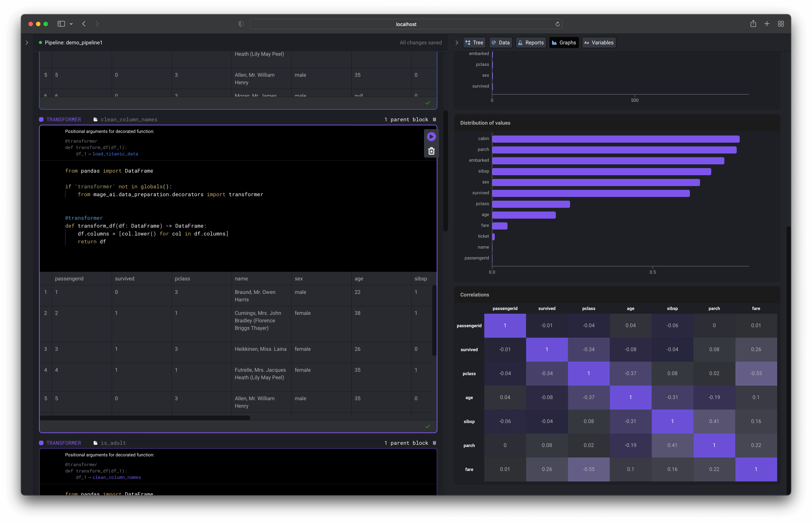Open the sidebar options dropdown arrow
The height and width of the screenshot is (523, 812).
(71, 24)
